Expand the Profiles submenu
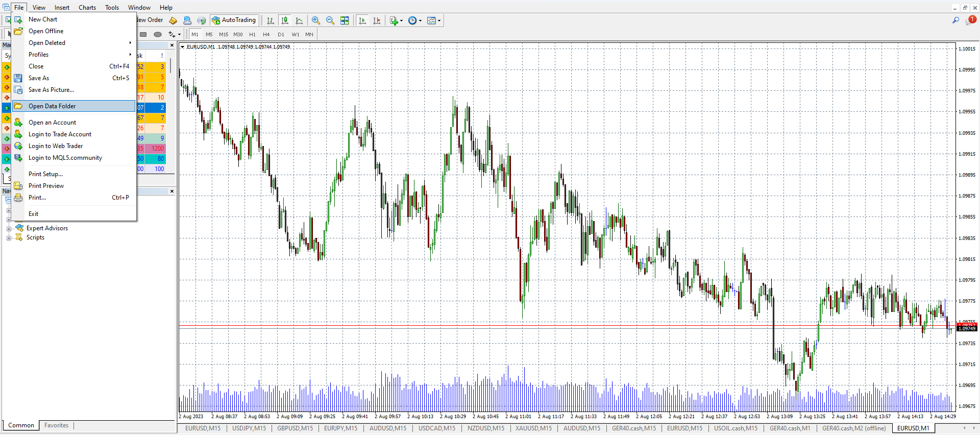The image size is (980, 435). tap(74, 55)
